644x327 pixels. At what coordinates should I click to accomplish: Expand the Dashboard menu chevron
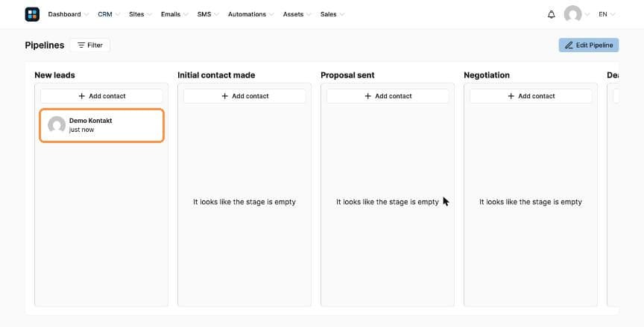(x=86, y=14)
